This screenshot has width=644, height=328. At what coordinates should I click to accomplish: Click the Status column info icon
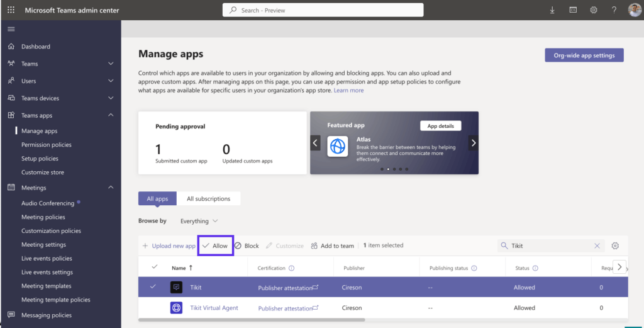(x=535, y=268)
